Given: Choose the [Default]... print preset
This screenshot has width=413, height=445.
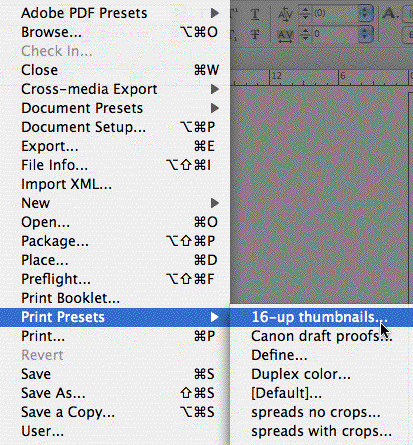Looking at the screenshot, I should (x=321, y=393).
